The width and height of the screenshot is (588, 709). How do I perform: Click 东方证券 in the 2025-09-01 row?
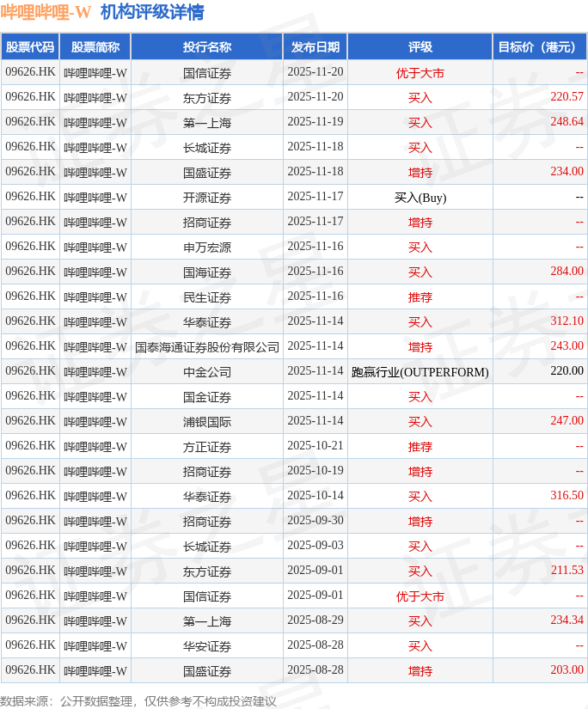click(x=207, y=571)
